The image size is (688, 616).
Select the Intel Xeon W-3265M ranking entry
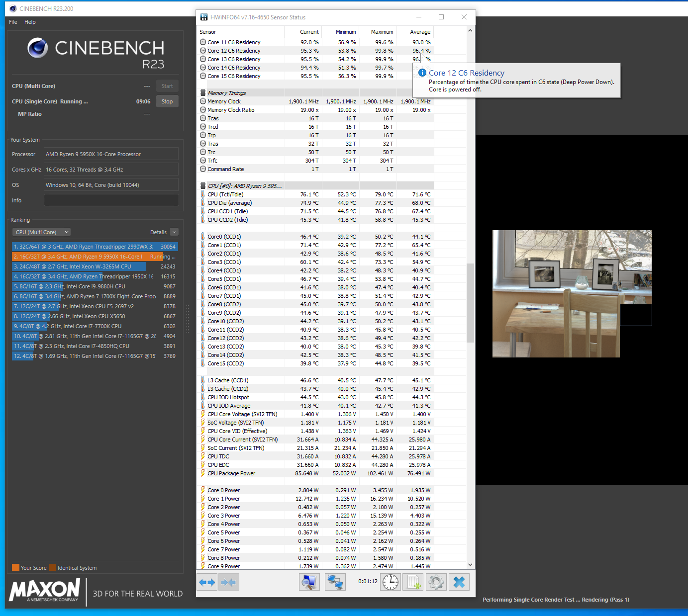(95, 266)
